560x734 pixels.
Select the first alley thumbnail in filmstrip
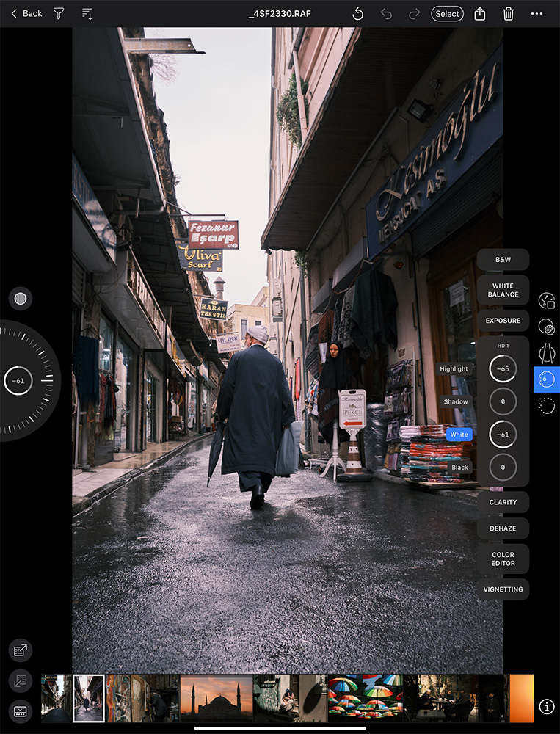(57, 698)
